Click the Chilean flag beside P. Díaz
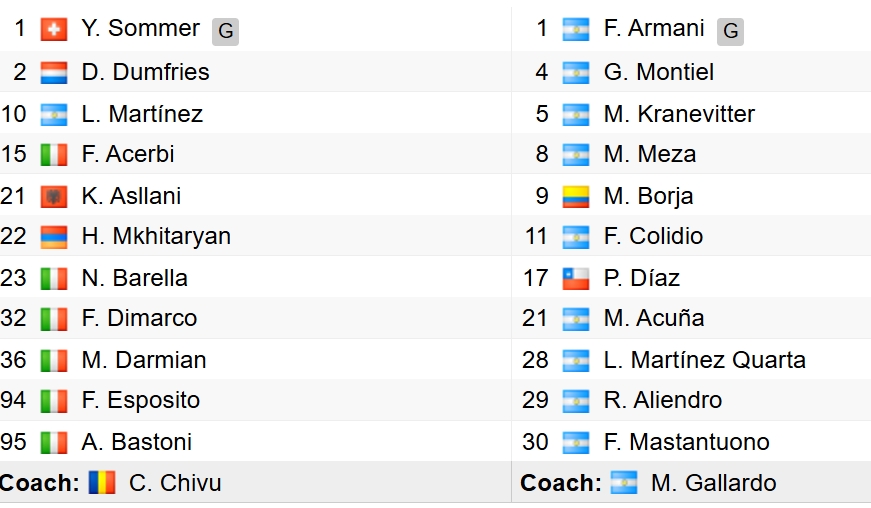871x508 pixels. (x=576, y=279)
